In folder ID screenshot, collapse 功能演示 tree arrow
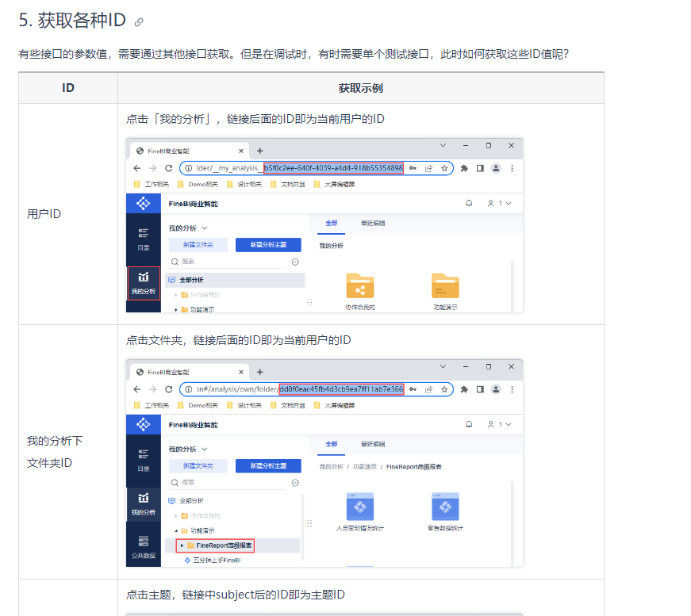Image resolution: width=691 pixels, height=616 pixels. point(176,530)
